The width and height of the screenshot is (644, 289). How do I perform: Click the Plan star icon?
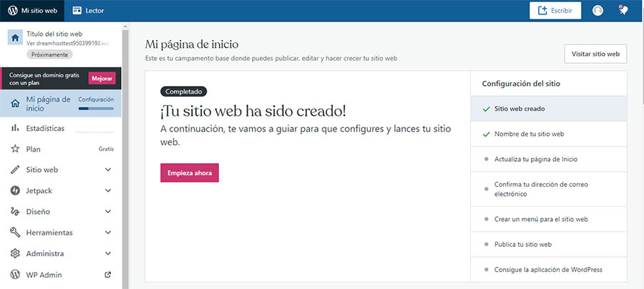click(x=15, y=149)
